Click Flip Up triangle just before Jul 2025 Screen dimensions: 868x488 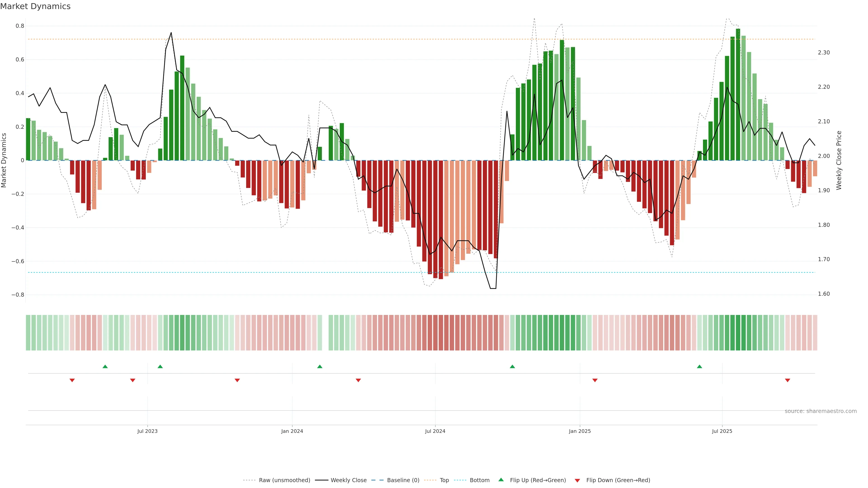(x=700, y=366)
